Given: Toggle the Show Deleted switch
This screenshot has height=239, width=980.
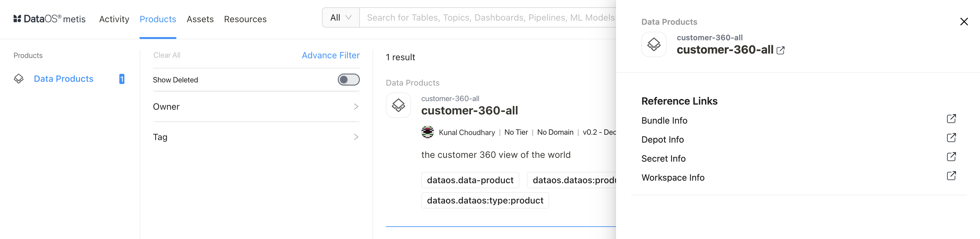Looking at the screenshot, I should click(349, 80).
